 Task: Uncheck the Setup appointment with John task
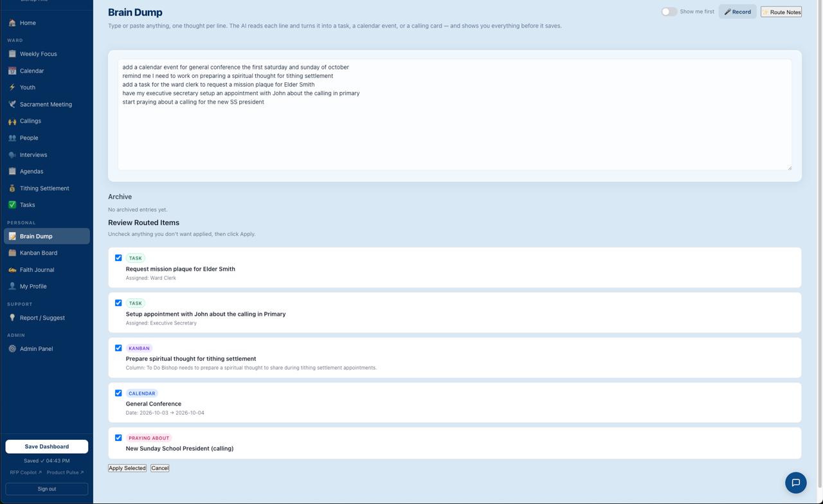[118, 303]
